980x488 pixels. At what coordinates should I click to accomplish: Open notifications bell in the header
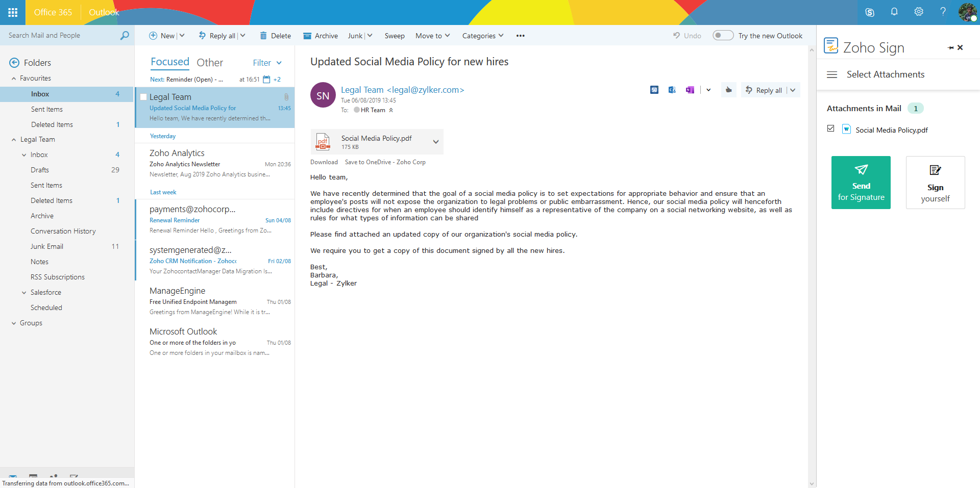[894, 12]
